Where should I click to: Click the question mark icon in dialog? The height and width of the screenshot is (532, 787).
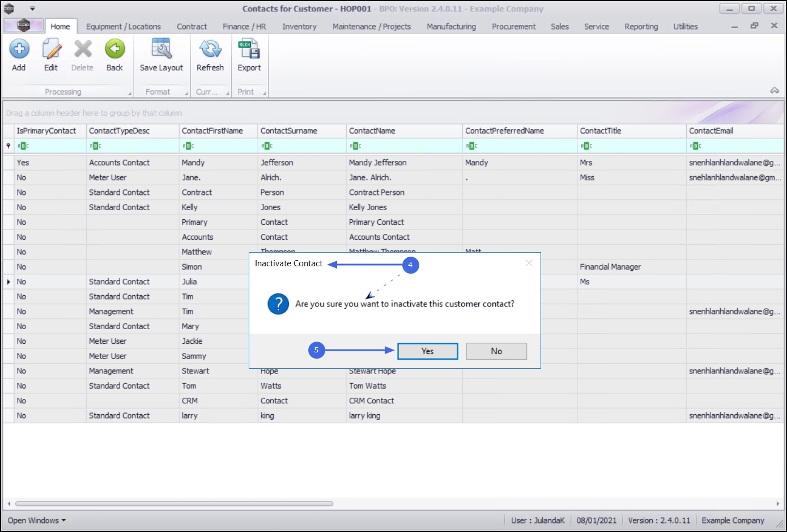[x=278, y=304]
